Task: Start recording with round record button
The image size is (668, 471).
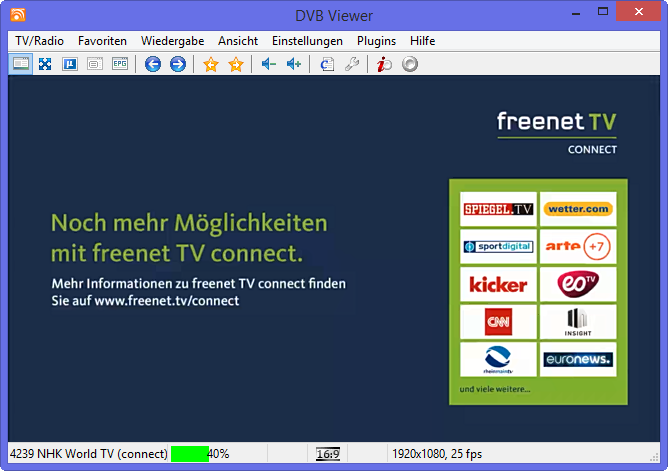Action: (410, 64)
